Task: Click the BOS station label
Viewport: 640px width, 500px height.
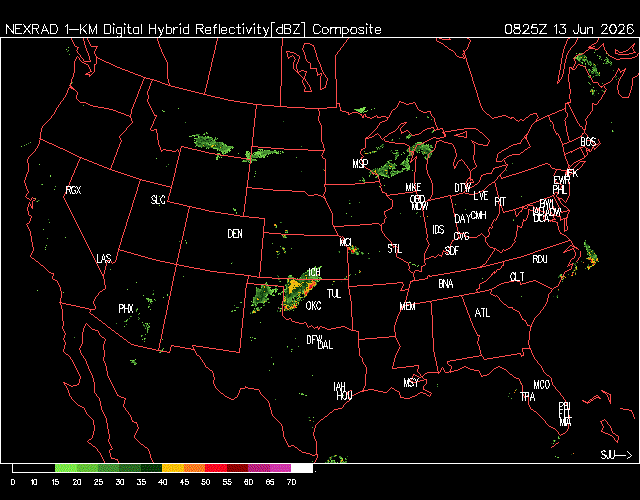Action: (x=588, y=141)
